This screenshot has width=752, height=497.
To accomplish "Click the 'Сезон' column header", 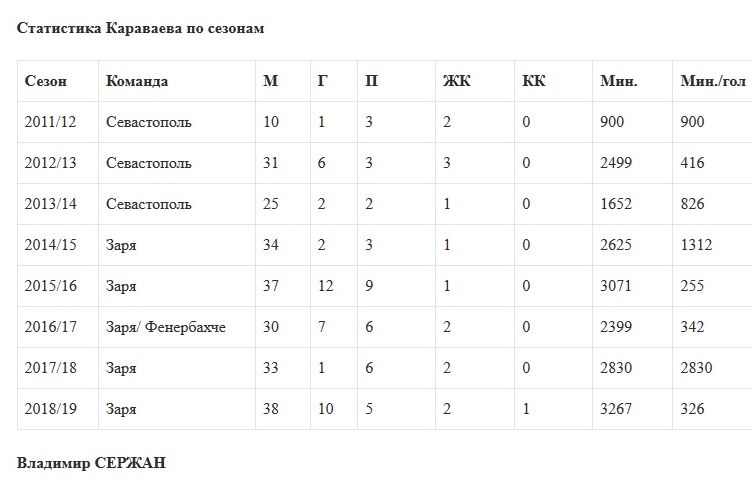I will (46, 81).
